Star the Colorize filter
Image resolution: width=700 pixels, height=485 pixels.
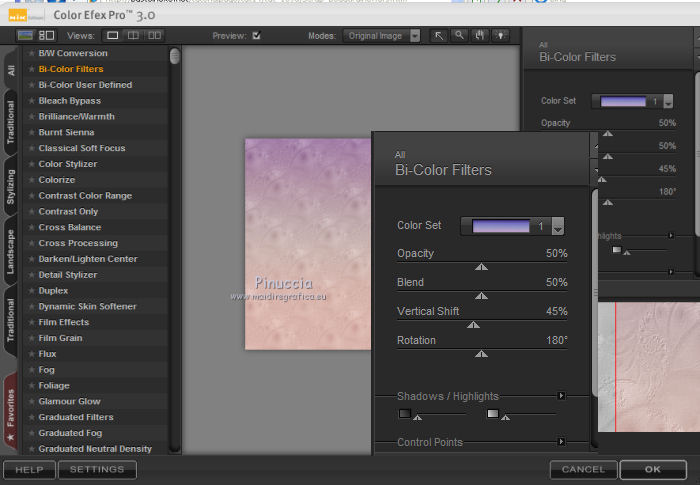click(32, 180)
